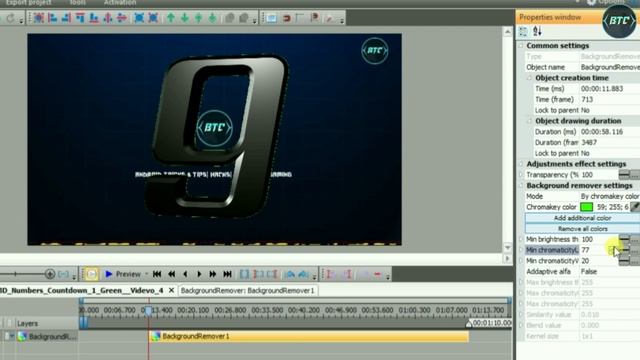Click the blue bracket work area icon
640x360 pixels.
click(244, 274)
